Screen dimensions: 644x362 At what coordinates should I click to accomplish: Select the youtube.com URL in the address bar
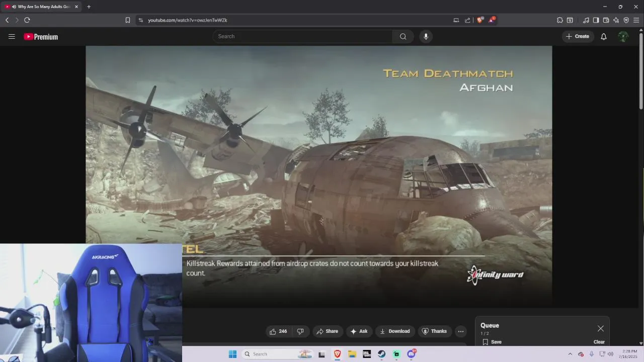click(188, 20)
